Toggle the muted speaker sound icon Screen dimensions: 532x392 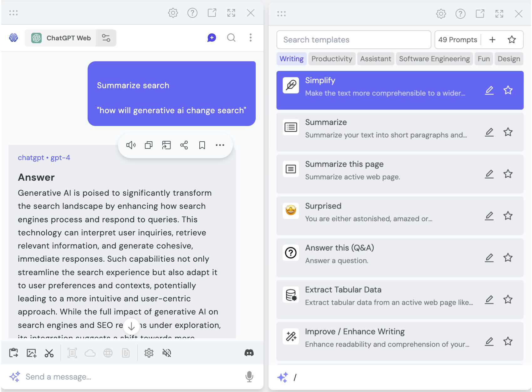pos(167,353)
